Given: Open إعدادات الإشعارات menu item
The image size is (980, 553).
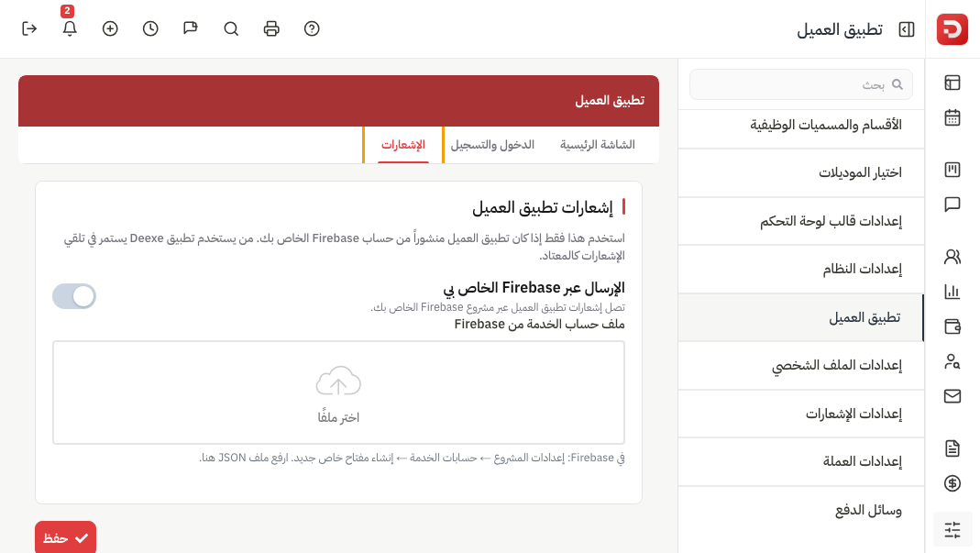Looking at the screenshot, I should coord(801,414).
